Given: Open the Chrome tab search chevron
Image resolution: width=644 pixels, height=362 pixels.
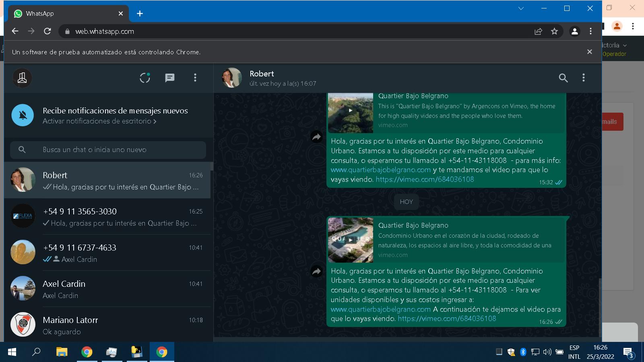Looking at the screenshot, I should [x=521, y=8].
